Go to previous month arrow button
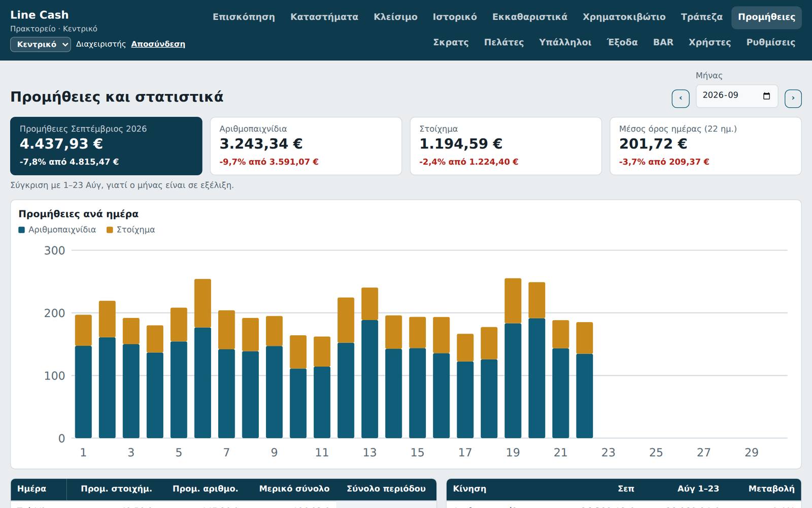 click(x=681, y=99)
